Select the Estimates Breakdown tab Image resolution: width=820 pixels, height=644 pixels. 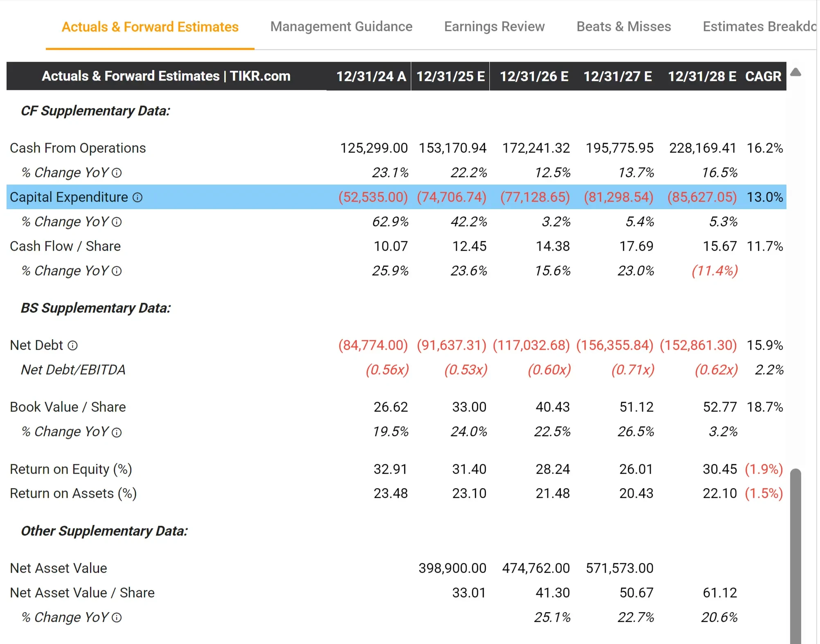point(759,27)
